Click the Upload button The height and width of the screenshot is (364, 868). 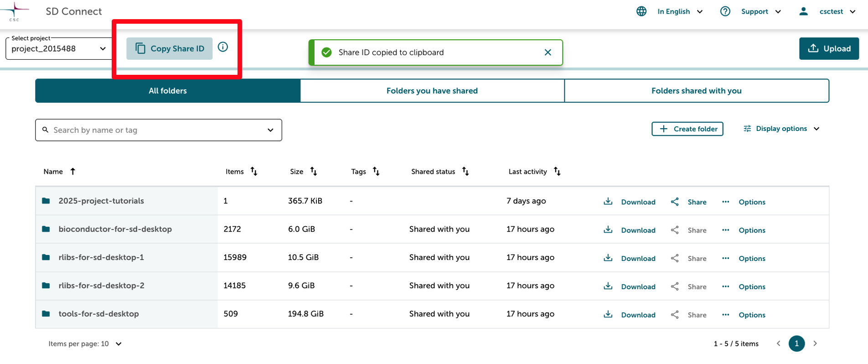click(x=829, y=49)
